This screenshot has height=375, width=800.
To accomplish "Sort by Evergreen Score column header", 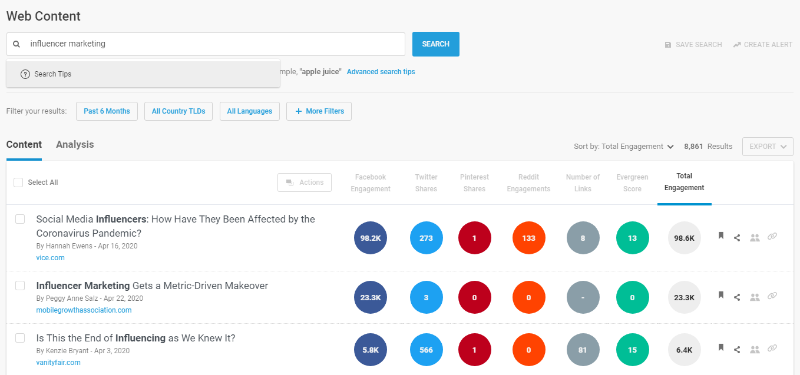I will (x=632, y=183).
